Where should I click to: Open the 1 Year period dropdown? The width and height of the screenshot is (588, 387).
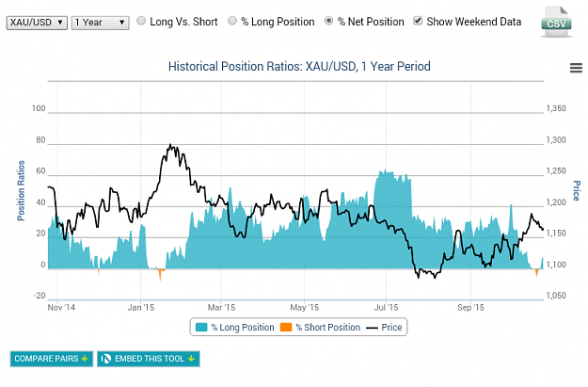[x=100, y=23]
